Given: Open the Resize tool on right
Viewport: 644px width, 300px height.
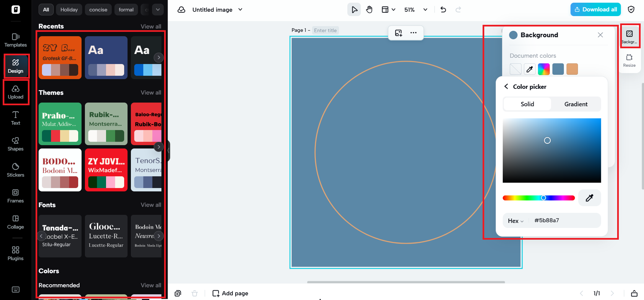Looking at the screenshot, I should (629, 60).
